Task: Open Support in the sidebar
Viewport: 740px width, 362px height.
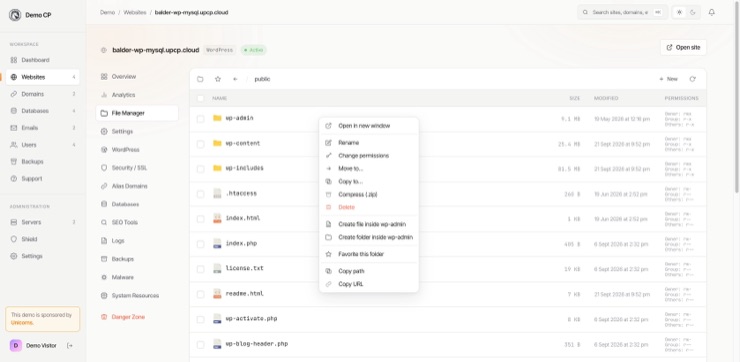Action: point(42,178)
